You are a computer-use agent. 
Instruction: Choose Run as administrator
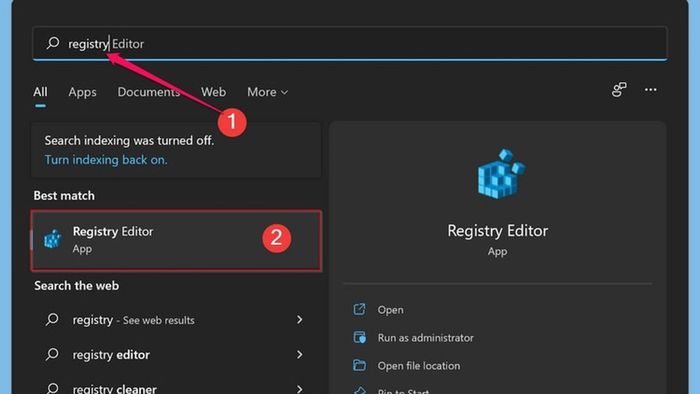click(x=425, y=338)
